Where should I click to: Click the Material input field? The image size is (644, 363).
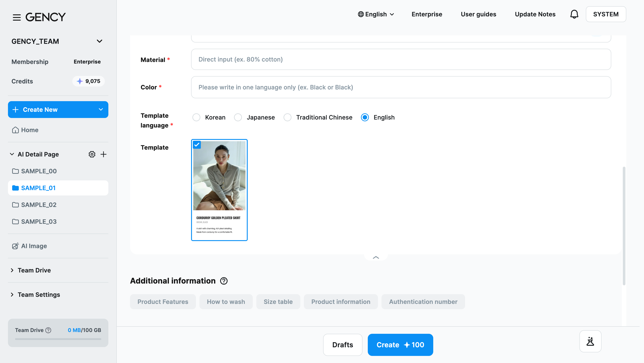point(401,59)
